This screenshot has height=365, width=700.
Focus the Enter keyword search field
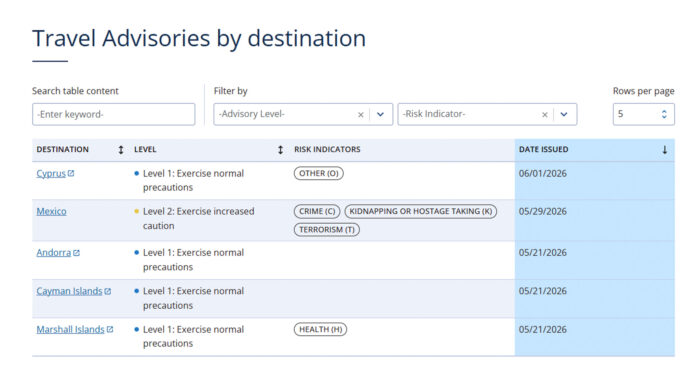pos(113,114)
